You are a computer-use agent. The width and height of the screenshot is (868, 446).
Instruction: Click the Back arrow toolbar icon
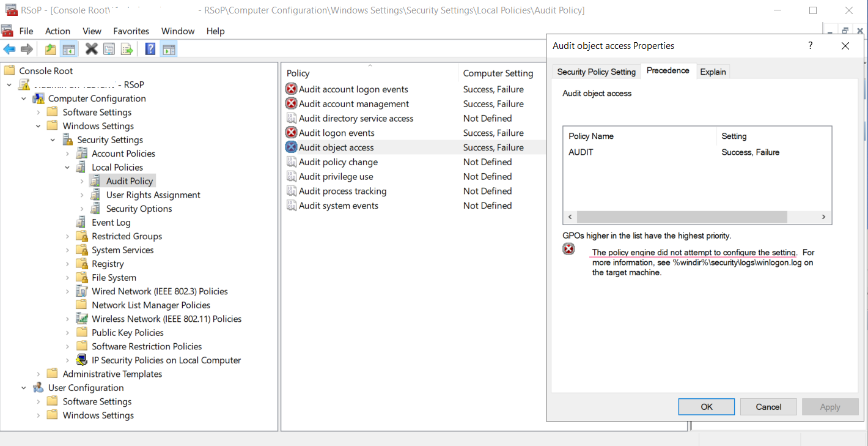[9, 50]
